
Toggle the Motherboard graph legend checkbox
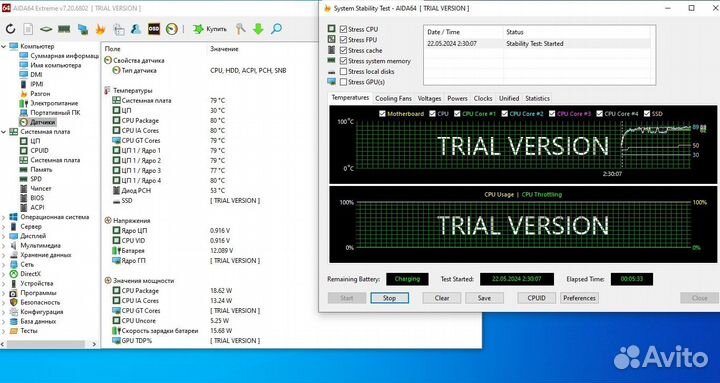[382, 113]
